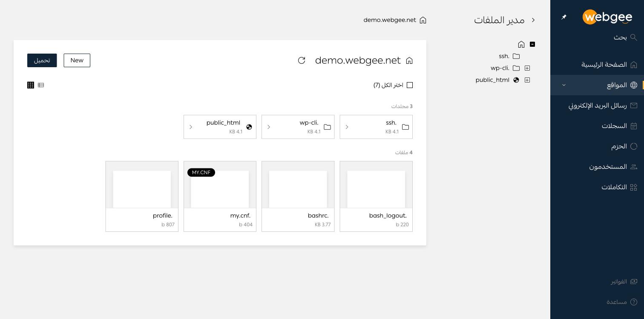Screen dimensions: 644x319
Task: Select home icon in folder tree
Action: tap(521, 44)
